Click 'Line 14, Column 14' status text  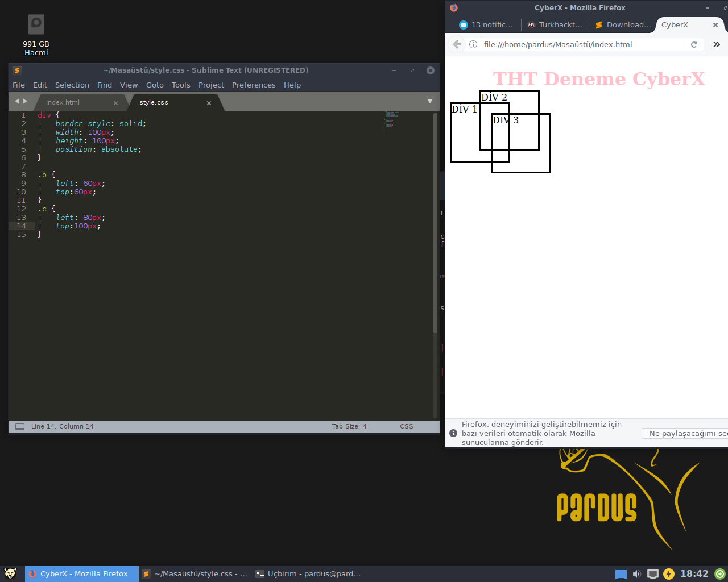63,426
